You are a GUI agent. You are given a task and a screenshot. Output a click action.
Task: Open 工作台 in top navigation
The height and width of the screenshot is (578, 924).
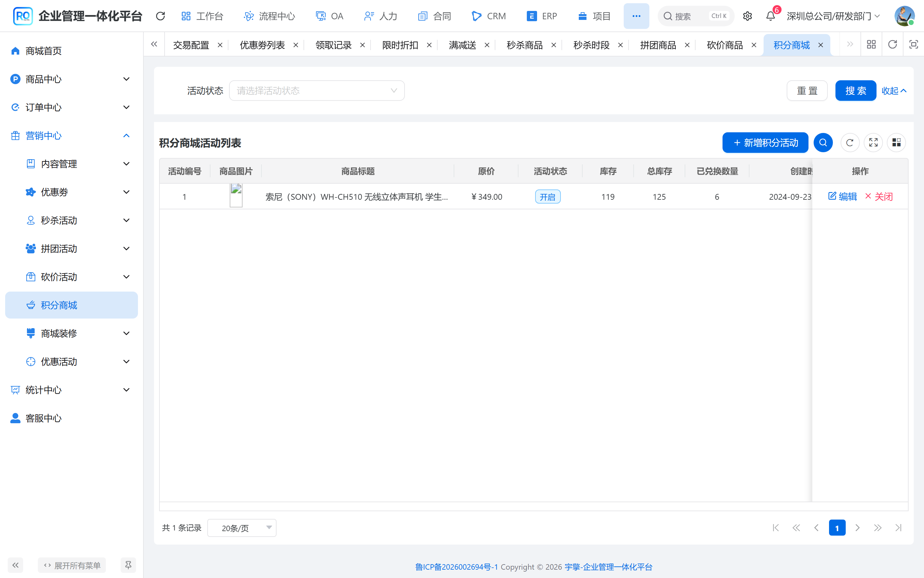(x=202, y=16)
